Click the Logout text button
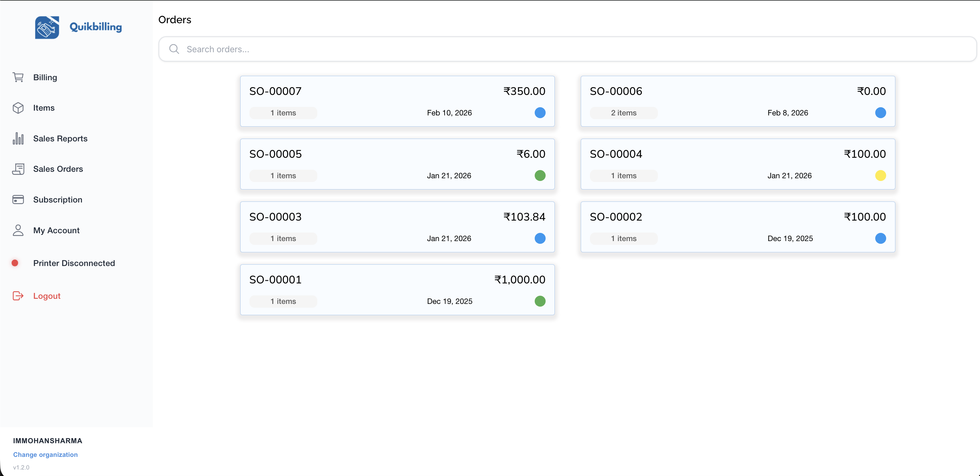This screenshot has height=476, width=980. pos(47,296)
